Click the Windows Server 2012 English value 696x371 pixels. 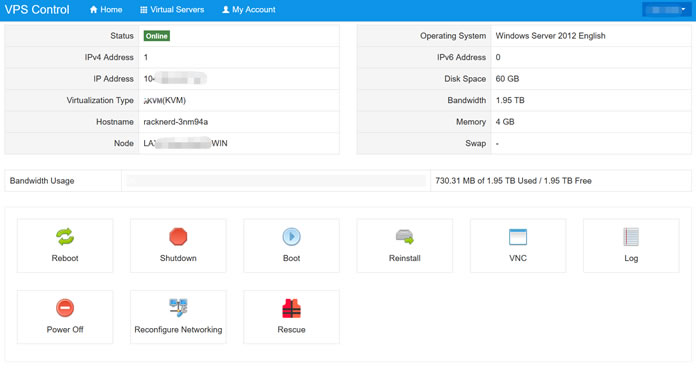click(x=550, y=36)
